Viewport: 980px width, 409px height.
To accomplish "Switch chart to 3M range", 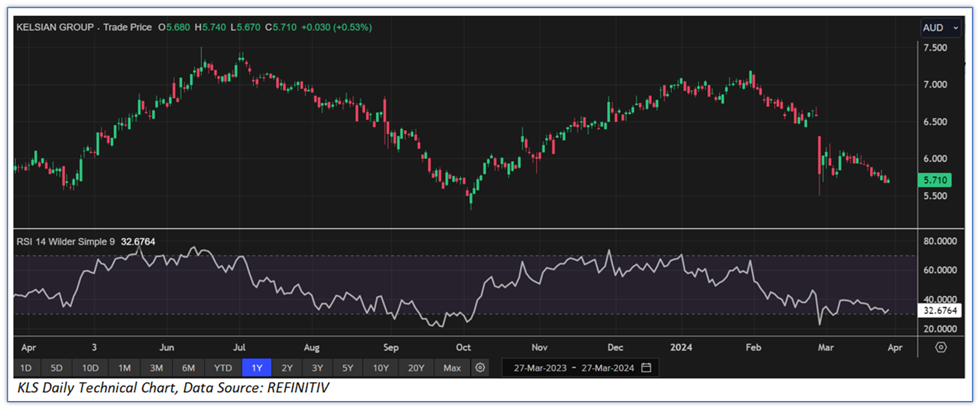I will 156,368.
